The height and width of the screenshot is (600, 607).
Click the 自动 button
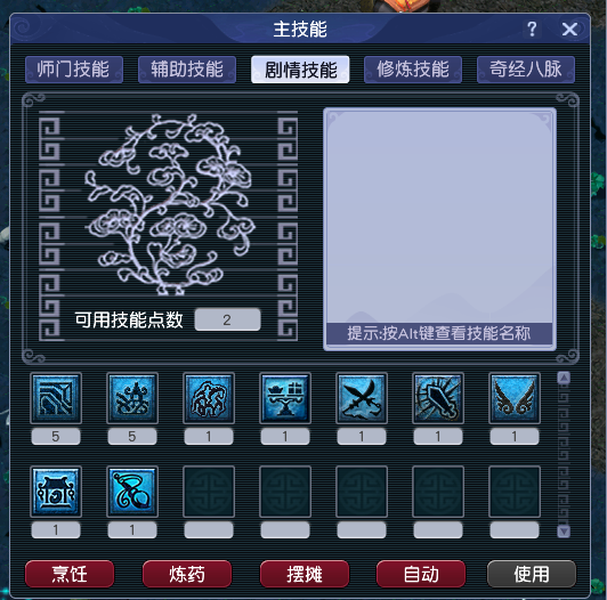421,574
